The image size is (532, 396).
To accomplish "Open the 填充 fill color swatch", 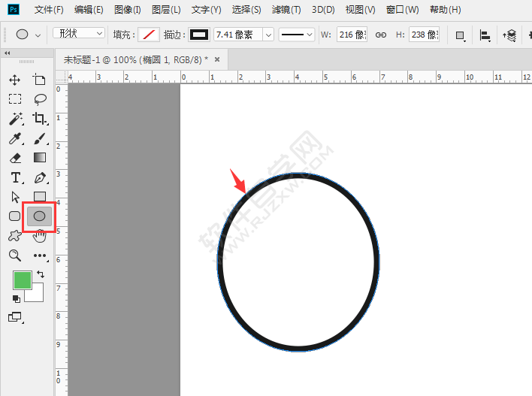I will pyautogui.click(x=149, y=35).
